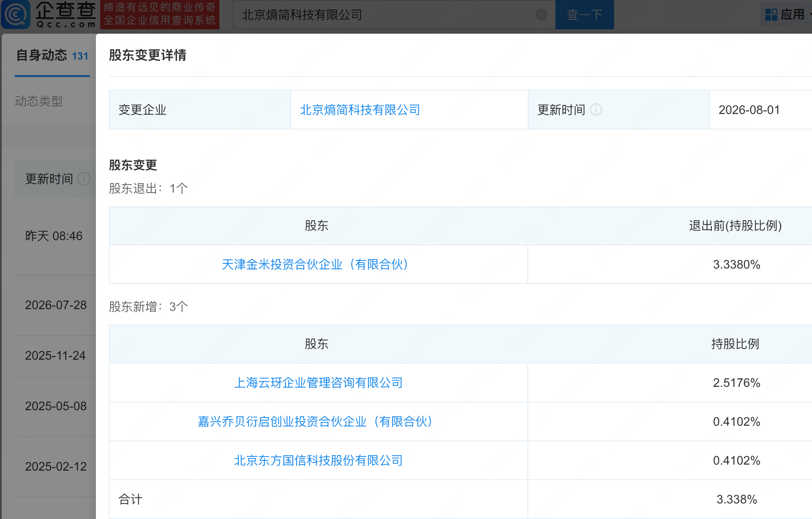Click the 股东变更 section heading

(x=133, y=165)
